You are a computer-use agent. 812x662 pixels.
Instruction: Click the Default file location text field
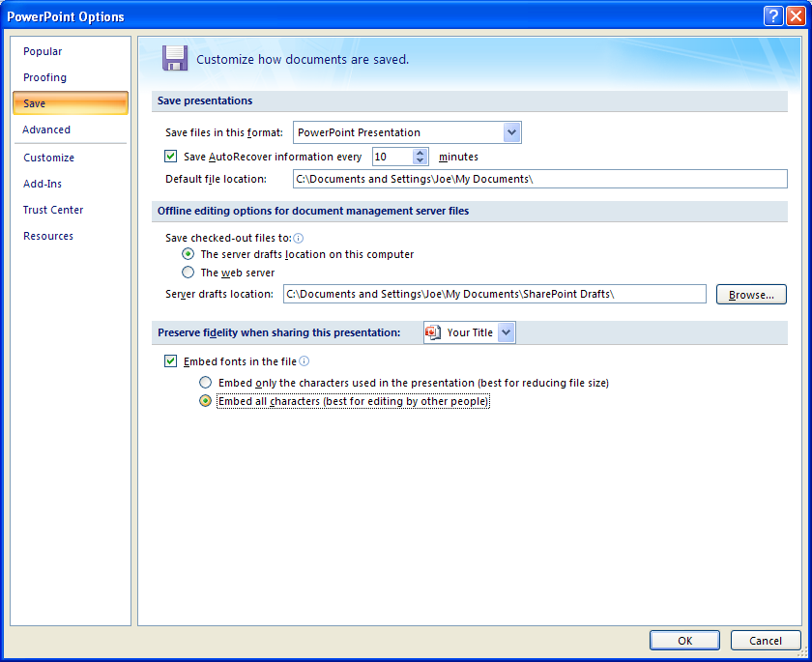click(x=540, y=179)
